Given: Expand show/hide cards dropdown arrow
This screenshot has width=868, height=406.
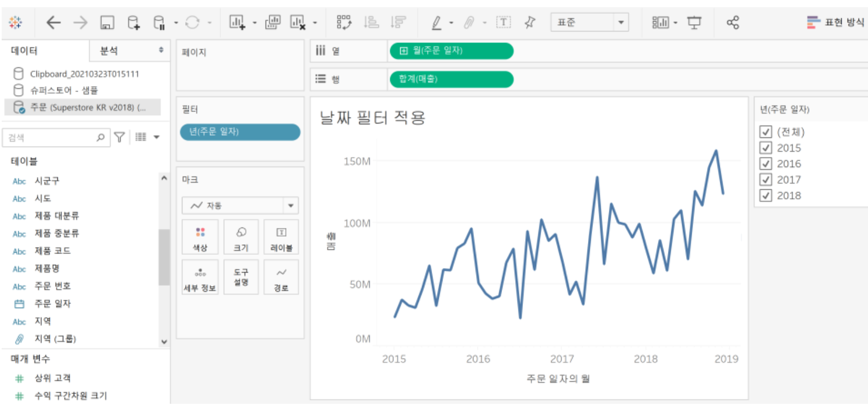Looking at the screenshot, I should 676,23.
